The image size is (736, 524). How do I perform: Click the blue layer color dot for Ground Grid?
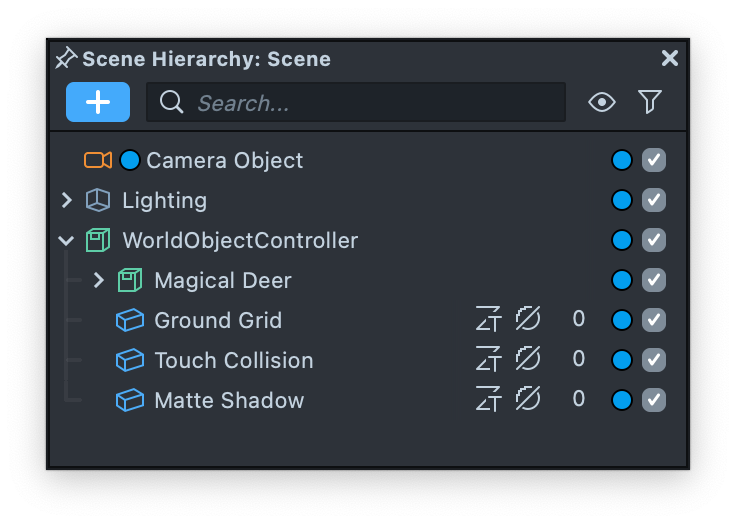[x=622, y=320]
